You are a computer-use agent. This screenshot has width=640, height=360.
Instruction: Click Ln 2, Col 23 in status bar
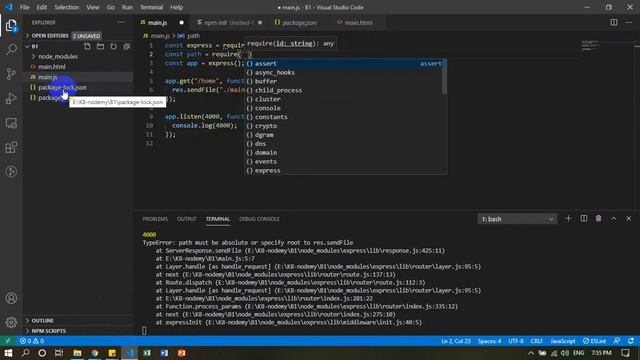click(456, 341)
